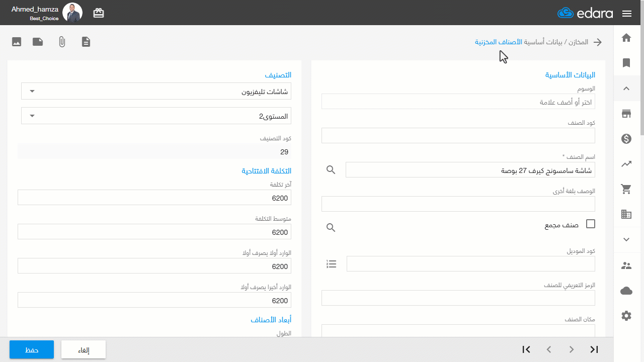This screenshot has width=644, height=362.
Task: Open the document description icon
Action: click(87, 42)
